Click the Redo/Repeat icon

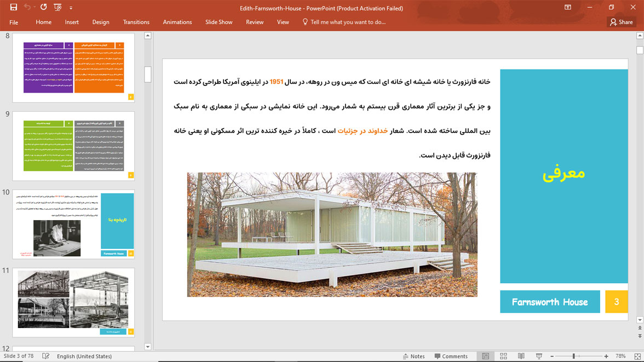44,7
